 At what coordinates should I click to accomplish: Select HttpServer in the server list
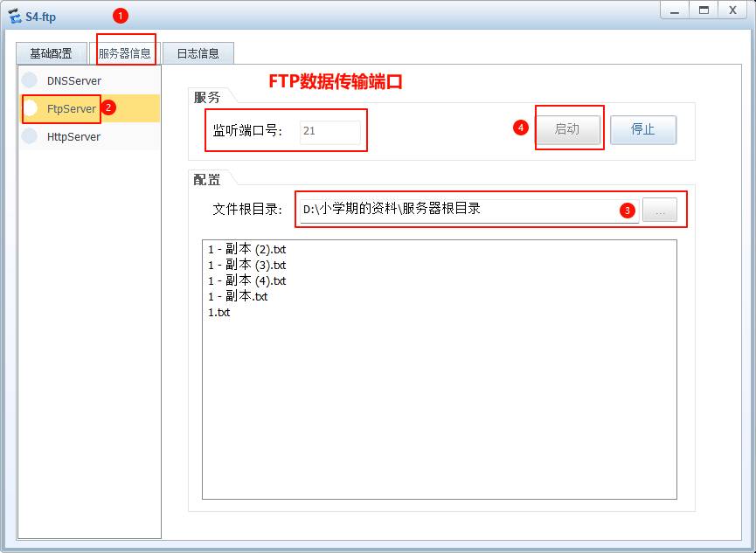89,136
